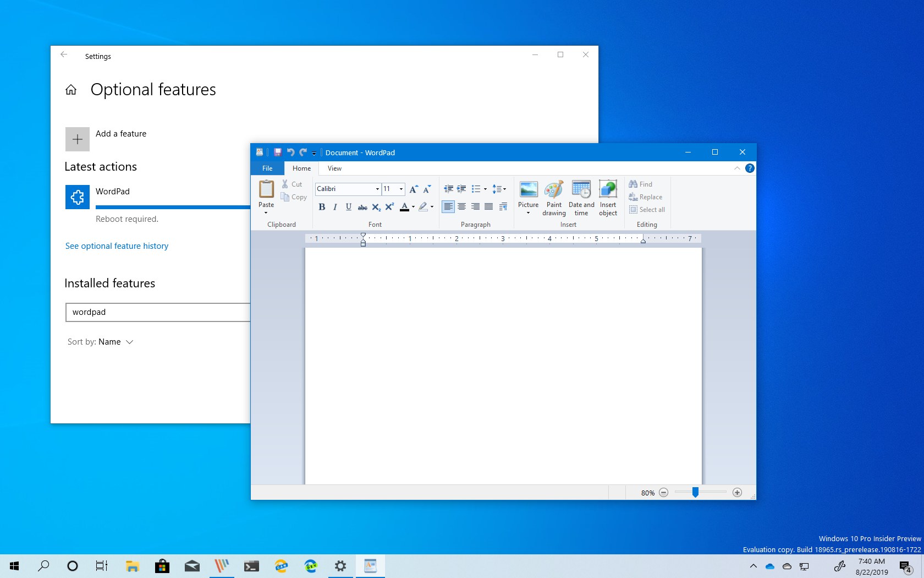Toggle center paragraph alignment
The height and width of the screenshot is (578, 924).
(x=461, y=207)
